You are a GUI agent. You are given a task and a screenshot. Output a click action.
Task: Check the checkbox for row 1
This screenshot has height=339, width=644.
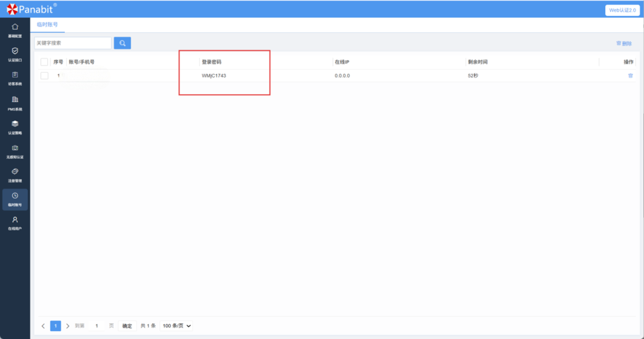(44, 76)
